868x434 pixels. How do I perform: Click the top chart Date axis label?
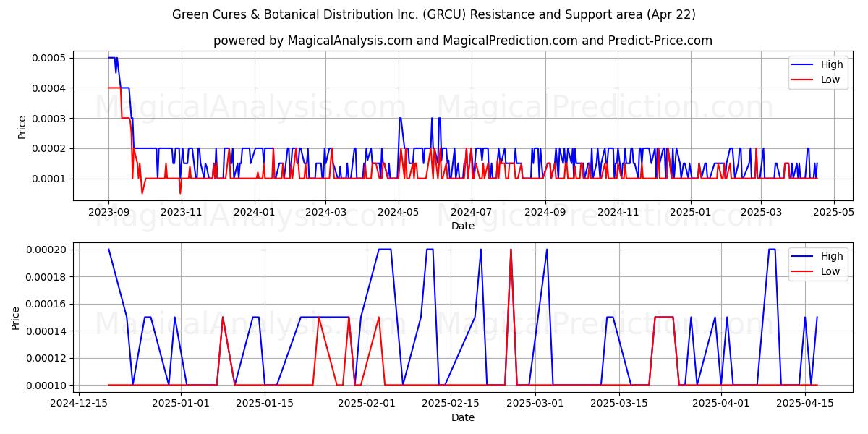463,226
